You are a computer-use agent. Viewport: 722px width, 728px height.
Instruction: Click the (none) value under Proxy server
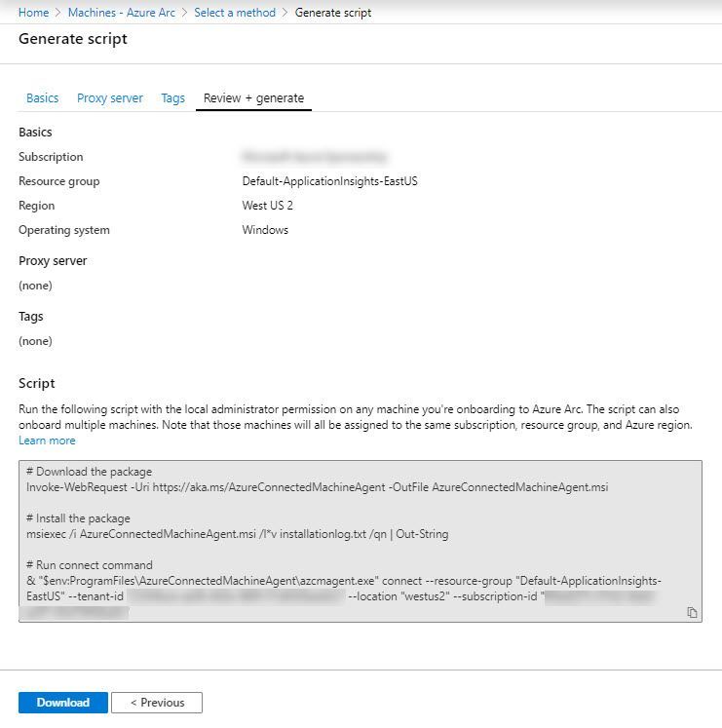point(35,286)
